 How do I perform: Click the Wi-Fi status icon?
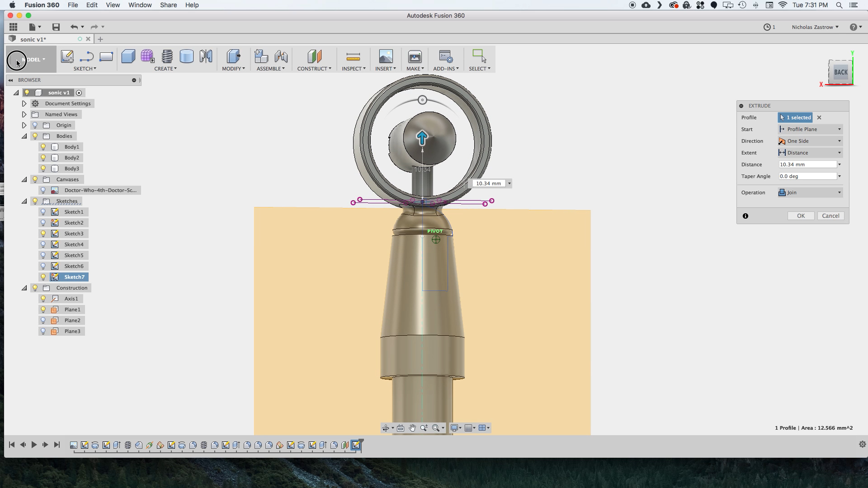[783, 5]
